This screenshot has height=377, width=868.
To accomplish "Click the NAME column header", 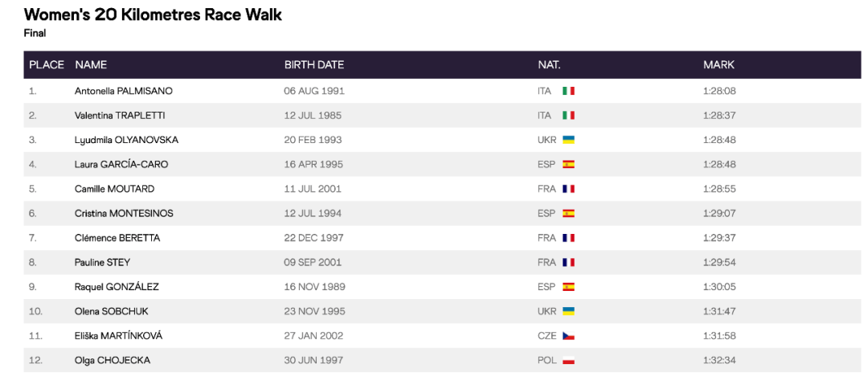I will (x=91, y=65).
